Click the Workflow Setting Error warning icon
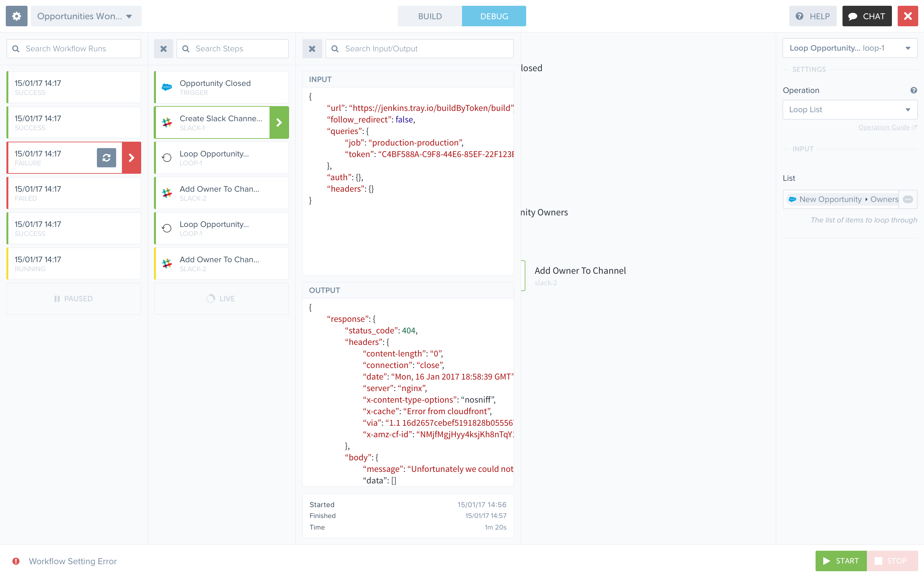The width and height of the screenshot is (924, 577). [x=16, y=561]
